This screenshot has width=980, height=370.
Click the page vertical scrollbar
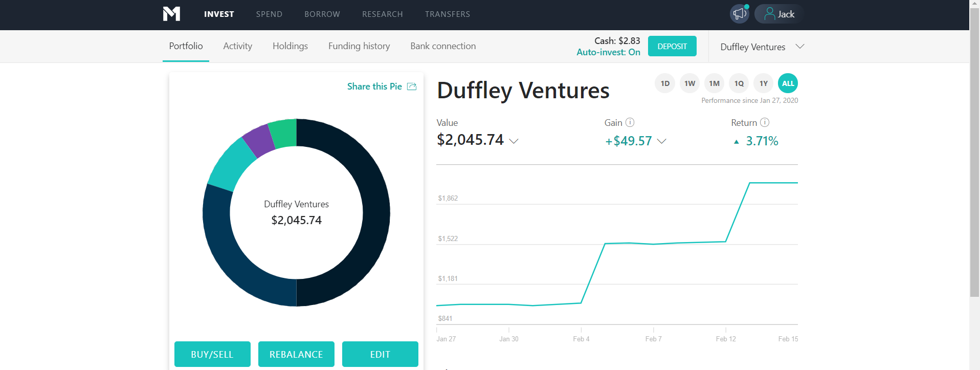[x=974, y=154]
